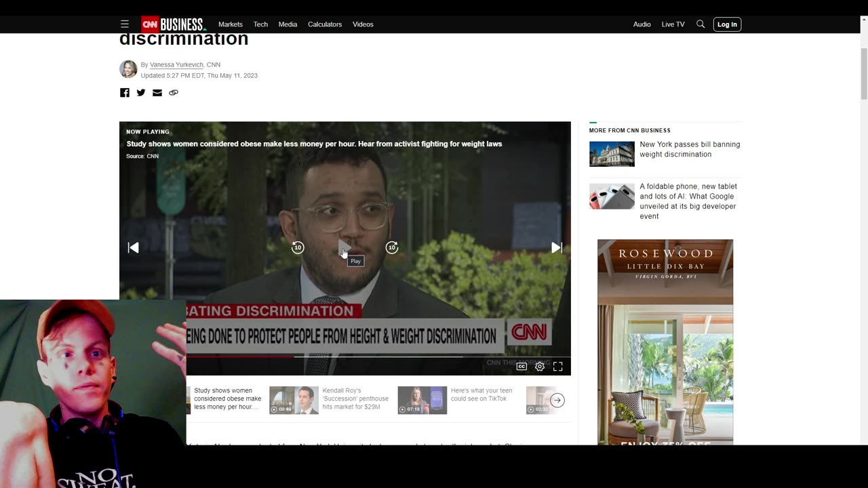
Task: Open 'New York passes bill banning weight discrimination'
Action: coord(690,149)
